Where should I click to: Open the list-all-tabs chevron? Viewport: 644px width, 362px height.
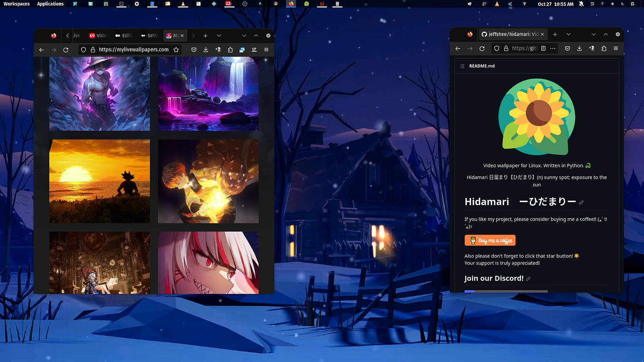tap(219, 35)
